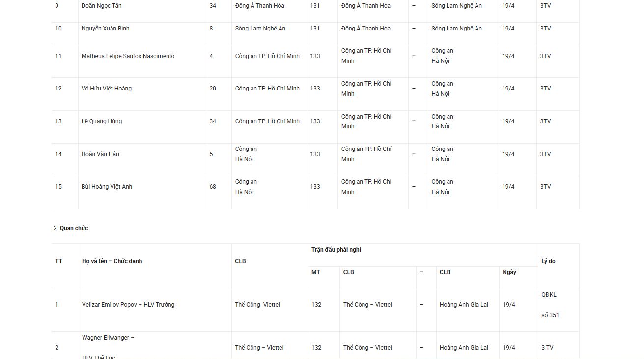Screen dimensions: 644x359
Task: Click Velizar Emilov Popov – HLV Trưởng
Action: 128,305
